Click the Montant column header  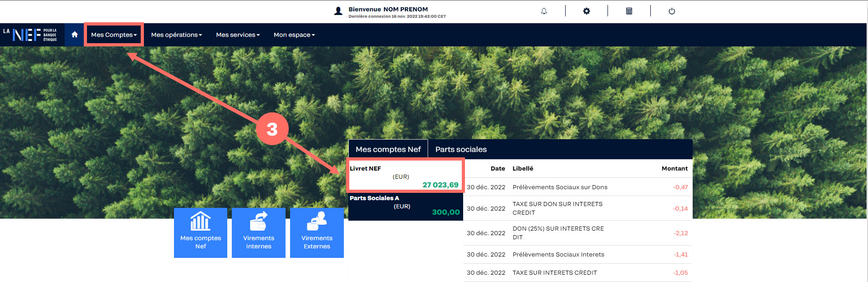674,168
